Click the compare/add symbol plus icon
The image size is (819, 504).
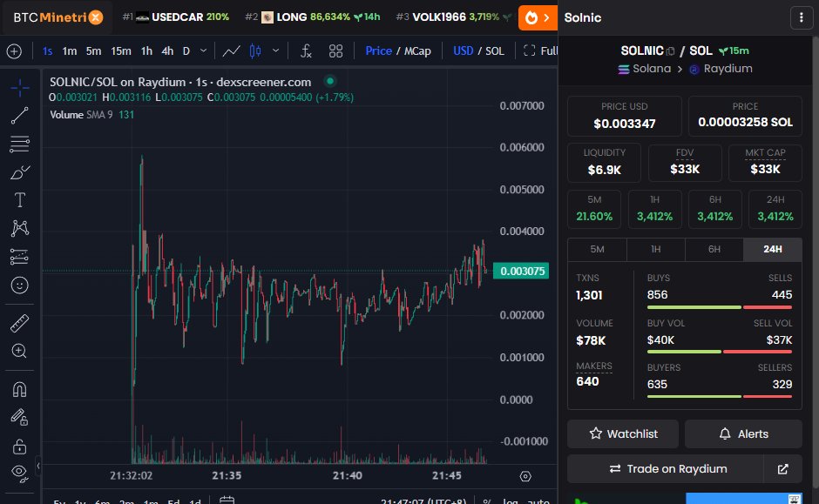pyautogui.click(x=14, y=51)
